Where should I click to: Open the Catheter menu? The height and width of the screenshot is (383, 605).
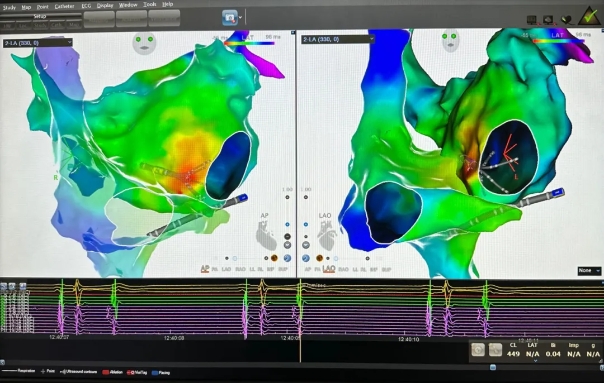click(64, 7)
